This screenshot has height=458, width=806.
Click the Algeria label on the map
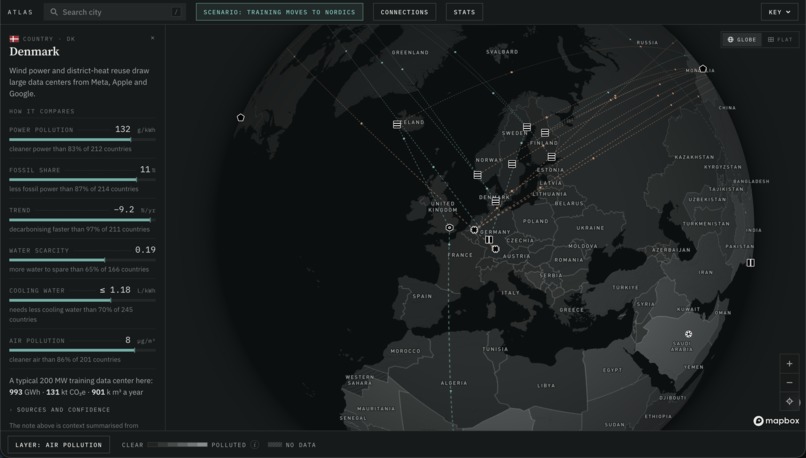tap(454, 383)
